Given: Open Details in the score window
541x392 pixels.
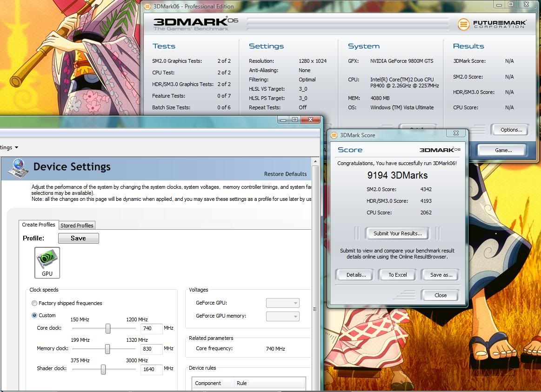Looking at the screenshot, I should [356, 275].
